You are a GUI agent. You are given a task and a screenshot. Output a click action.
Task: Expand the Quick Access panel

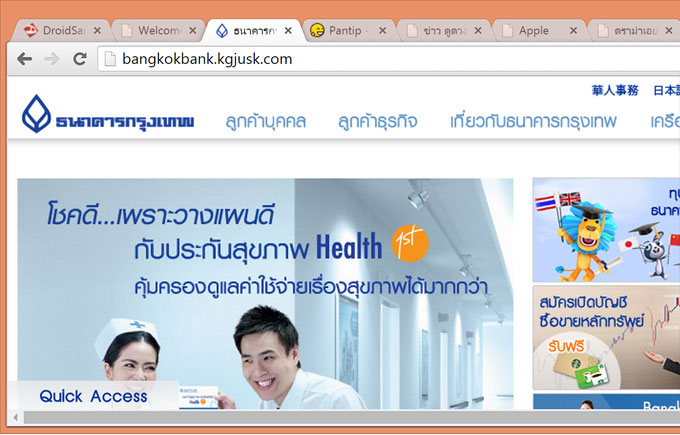click(93, 396)
